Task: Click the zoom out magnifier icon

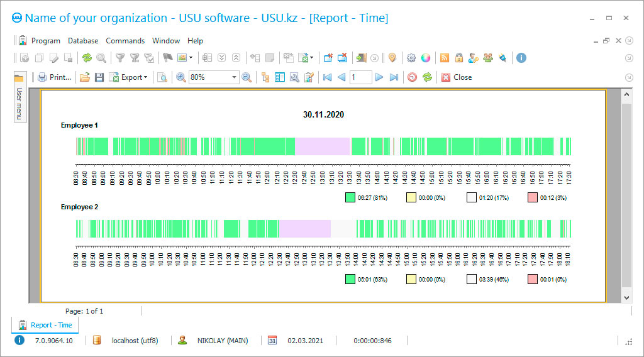Action: pyautogui.click(x=247, y=77)
